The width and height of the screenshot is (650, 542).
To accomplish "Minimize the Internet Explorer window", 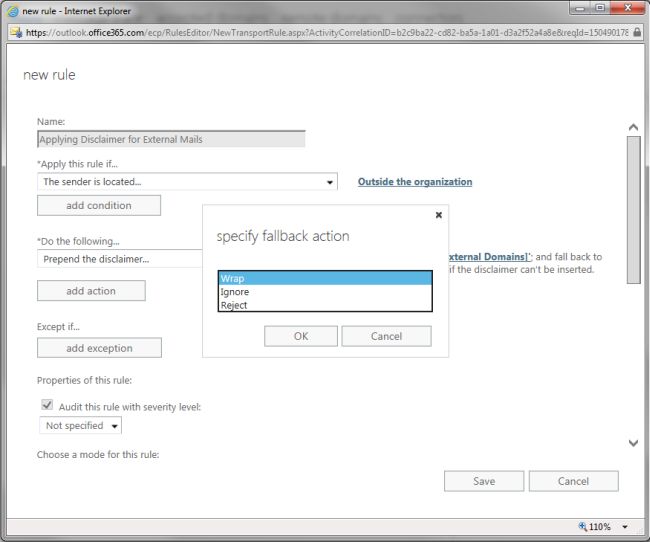I will point(580,7).
